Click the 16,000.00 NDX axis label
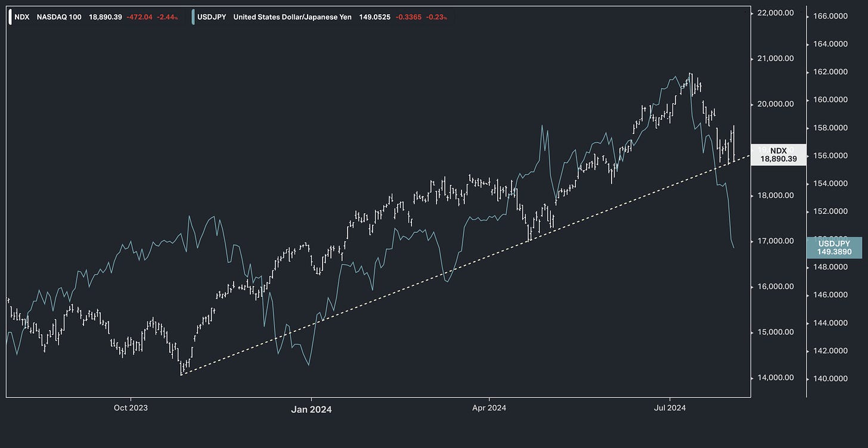868x448 pixels. (776, 287)
